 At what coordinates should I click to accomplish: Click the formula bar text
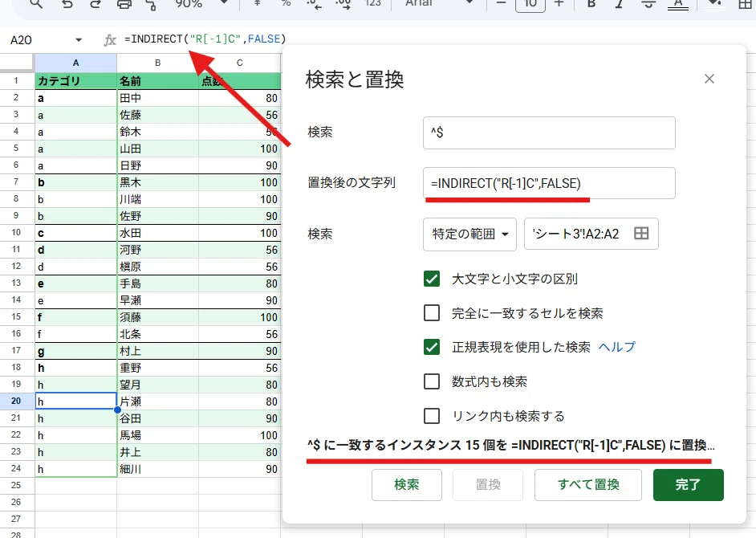coord(205,39)
